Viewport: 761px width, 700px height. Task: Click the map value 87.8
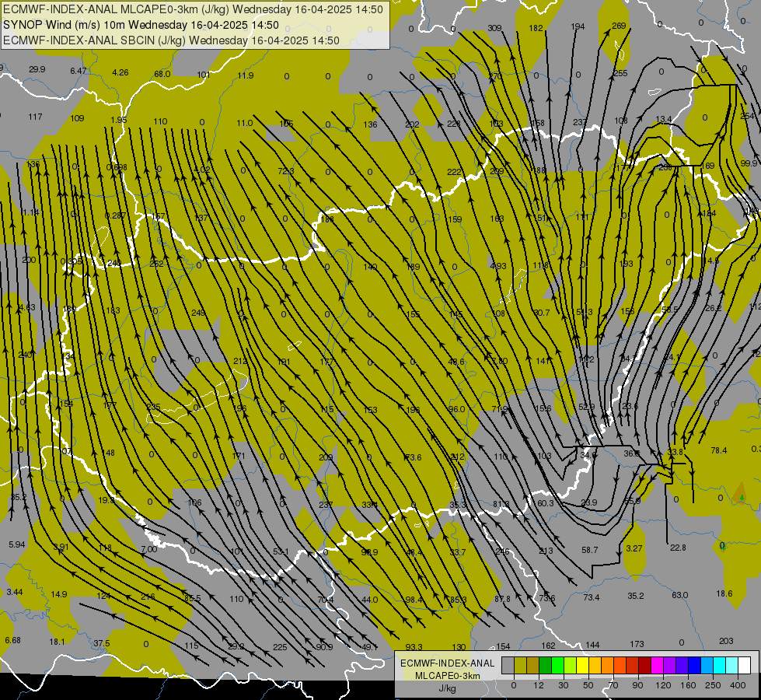502,599
